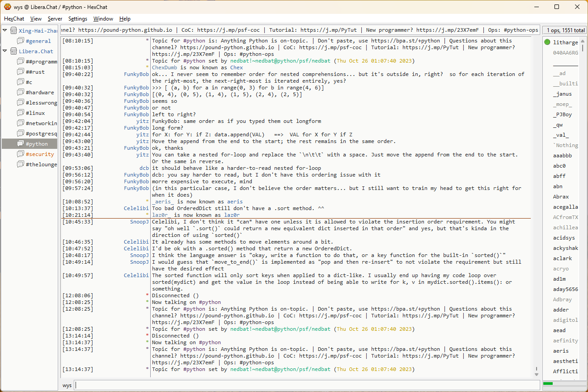This screenshot has height=392, width=588.
Task: Open the Server menu
Action: (55, 19)
